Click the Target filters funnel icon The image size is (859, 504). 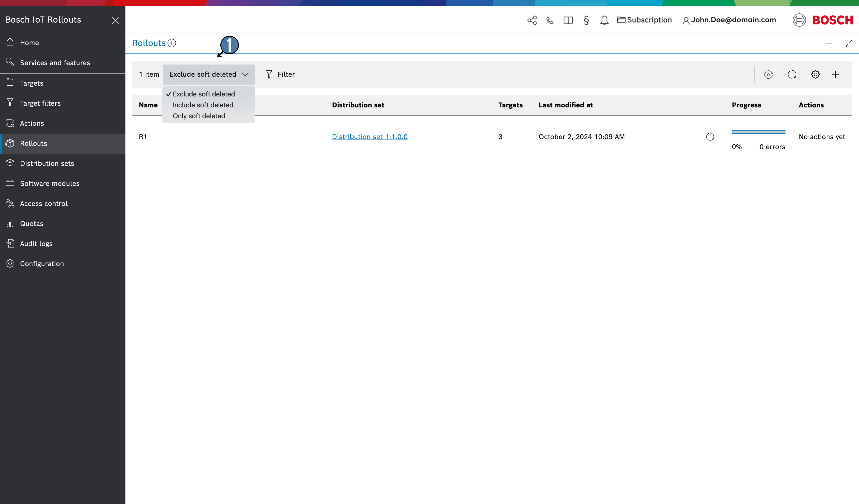pos(10,102)
